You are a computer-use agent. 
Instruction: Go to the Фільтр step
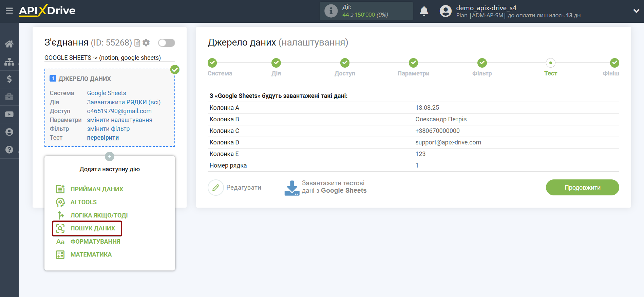[482, 63]
